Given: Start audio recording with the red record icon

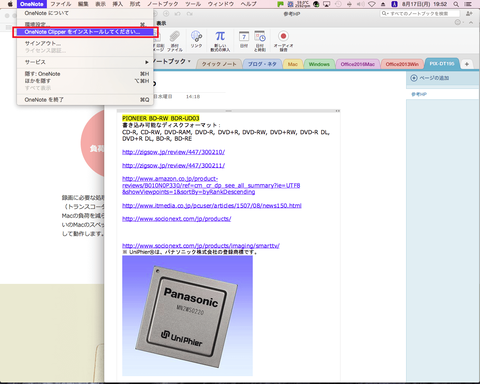Looking at the screenshot, I should pyautogui.click(x=283, y=36).
